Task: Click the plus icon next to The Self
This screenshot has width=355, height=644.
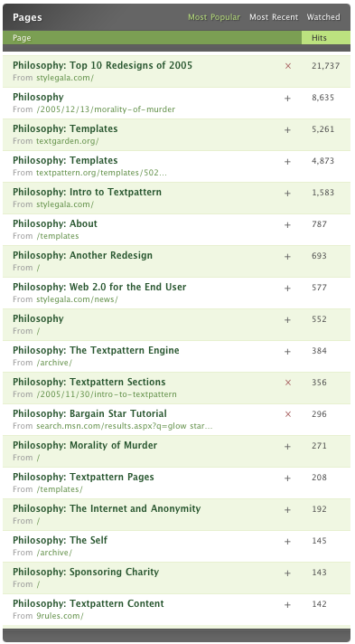Action: coord(287,541)
